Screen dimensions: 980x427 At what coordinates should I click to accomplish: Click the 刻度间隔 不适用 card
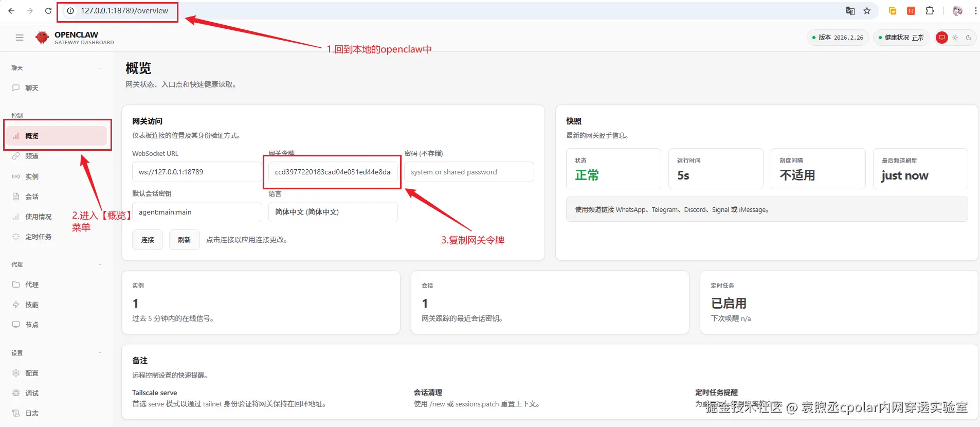coord(818,169)
